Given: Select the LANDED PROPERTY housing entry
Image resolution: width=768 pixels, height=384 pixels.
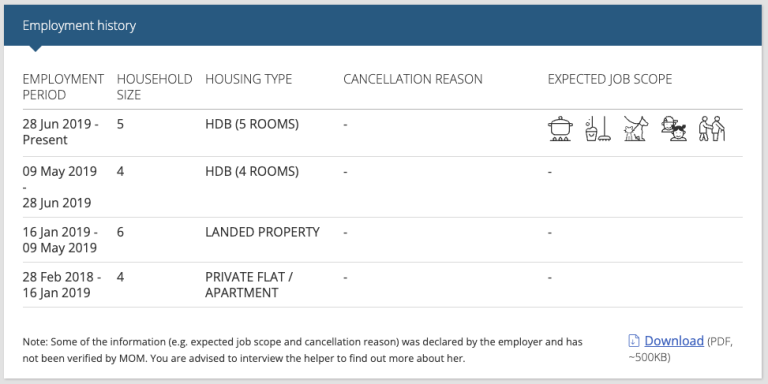Looking at the screenshot, I should pyautogui.click(x=262, y=232).
